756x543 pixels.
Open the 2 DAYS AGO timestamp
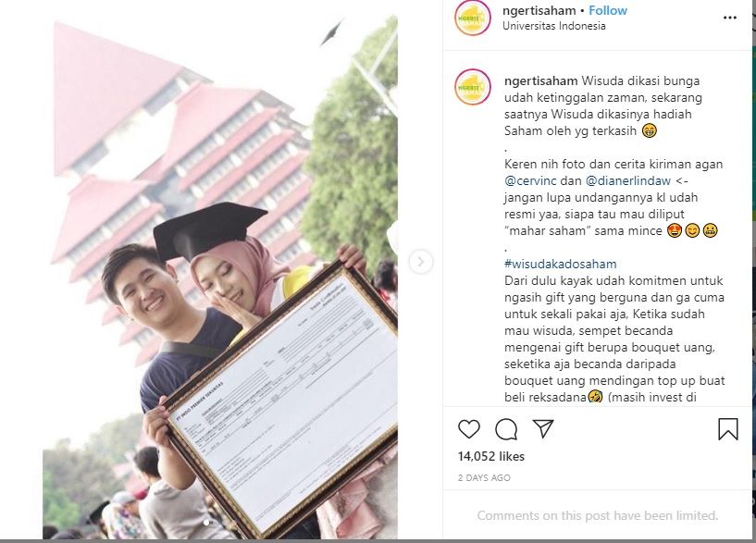point(484,478)
